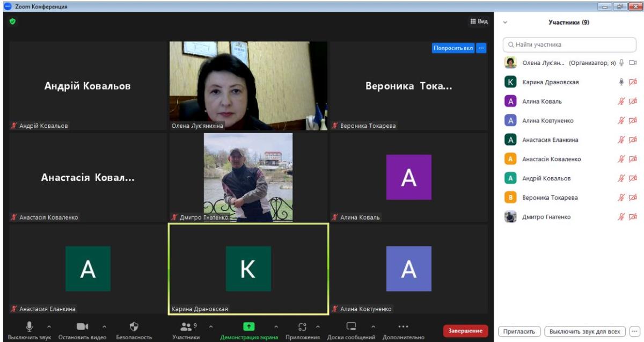Click the Пригласить invite button
The image size is (644, 342).
(519, 331)
